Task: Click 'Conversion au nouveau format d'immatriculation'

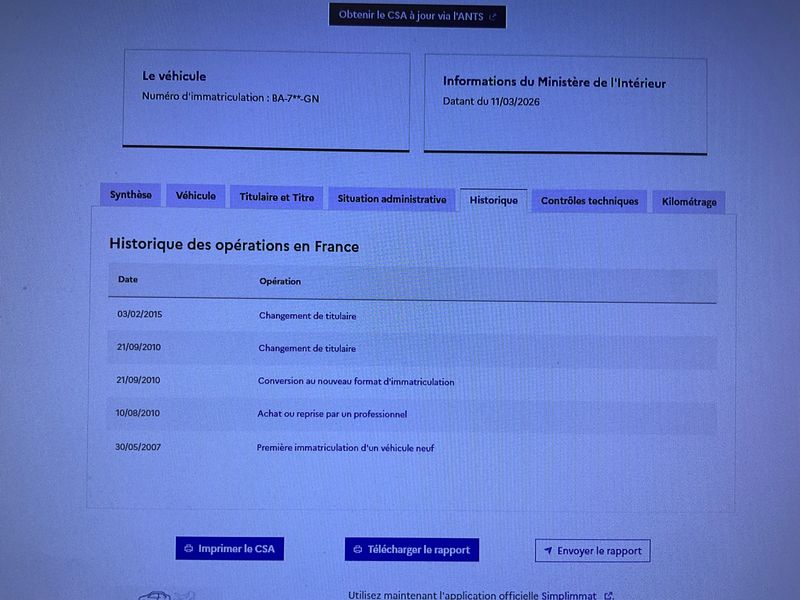Action: (356, 382)
